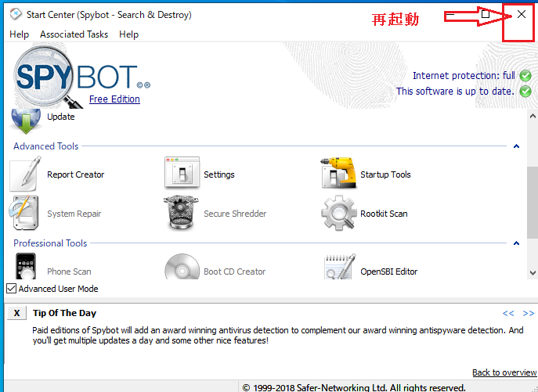Open Startup Tools drill icon
The height and width of the screenshot is (392, 538).
(x=338, y=173)
